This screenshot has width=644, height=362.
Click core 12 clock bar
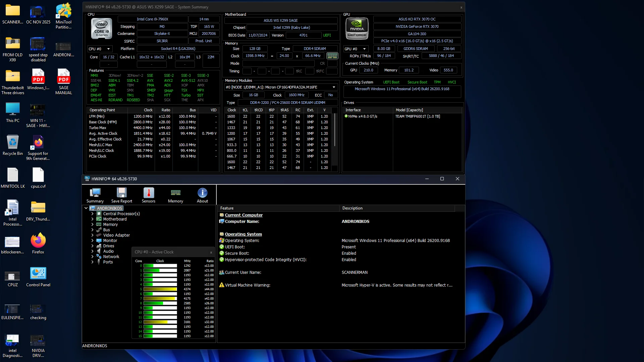pos(160,322)
